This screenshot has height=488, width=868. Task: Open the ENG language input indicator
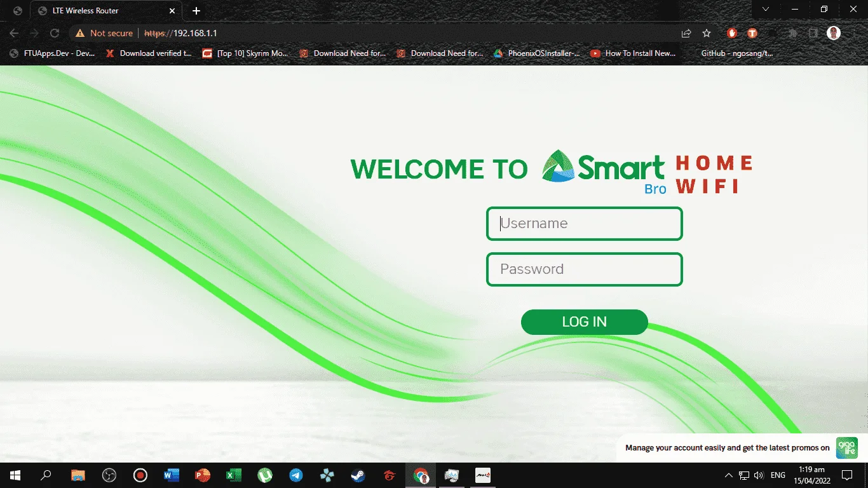pos(778,475)
